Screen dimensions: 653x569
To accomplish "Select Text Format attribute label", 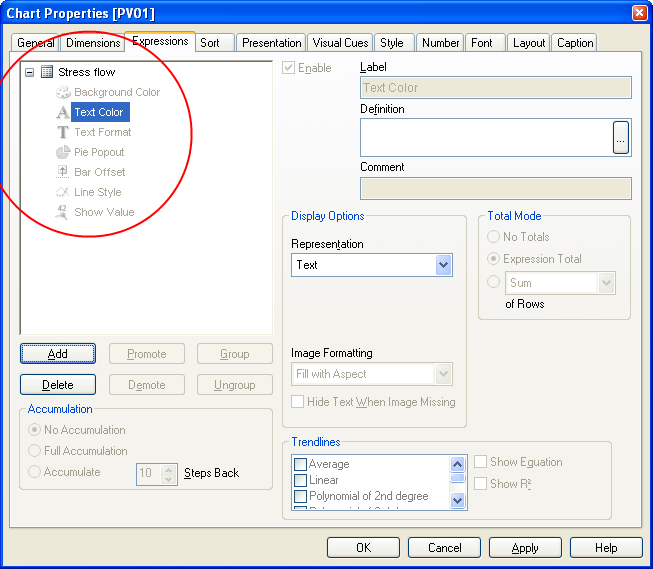I will point(103,132).
